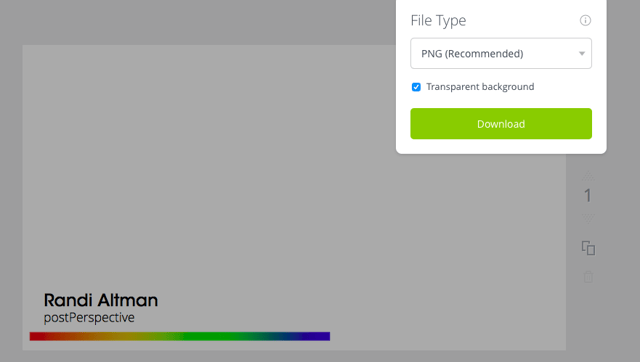Click the green Download button
Viewport: 640px width, 362px height.
click(x=501, y=124)
